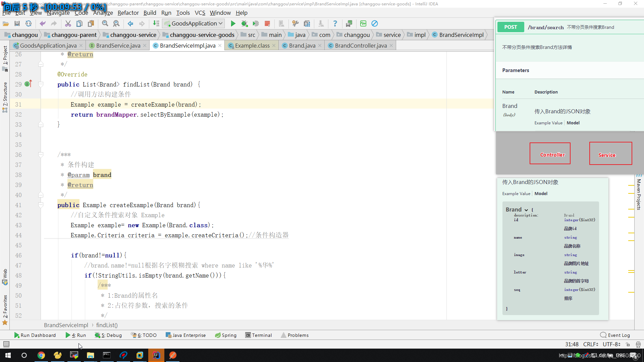Expand the service directory in breadcrumb
The height and width of the screenshot is (362, 644).
click(x=392, y=35)
